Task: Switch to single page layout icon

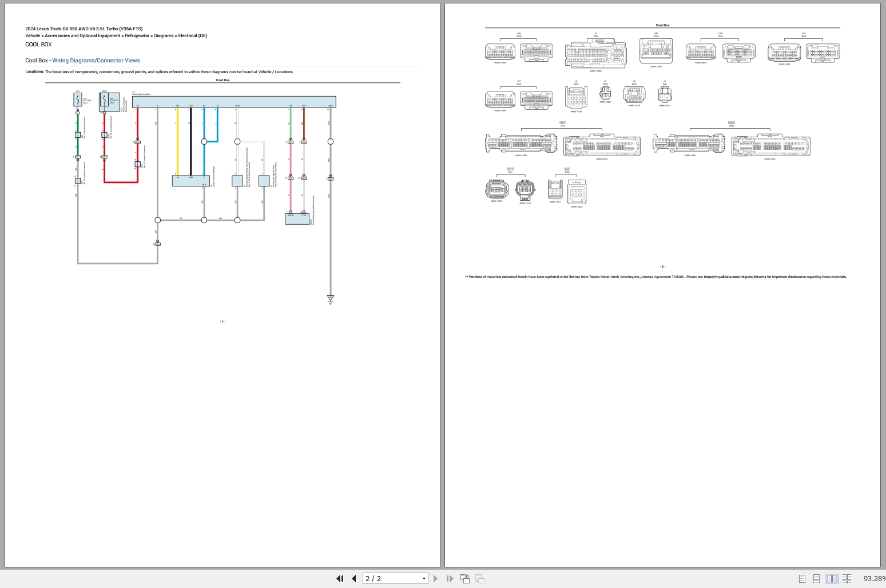Action: [802, 578]
